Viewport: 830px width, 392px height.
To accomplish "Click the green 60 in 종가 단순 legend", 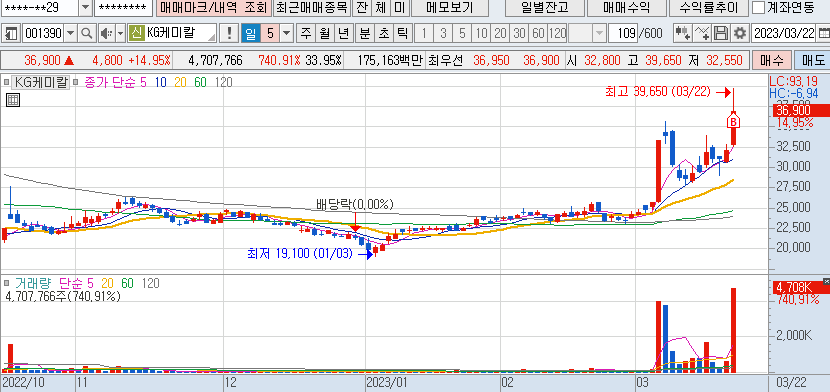I will pyautogui.click(x=201, y=83).
